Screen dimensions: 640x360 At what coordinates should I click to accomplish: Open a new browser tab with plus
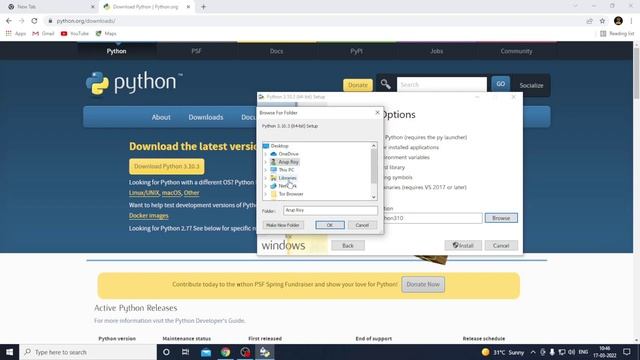(x=203, y=7)
